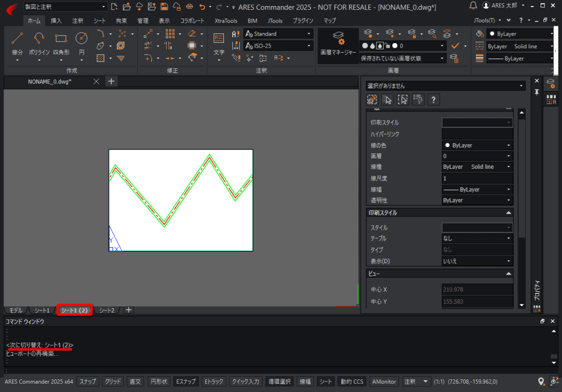Image resolution: width=562 pixels, height=392 pixels.
Task: Select the 四角形 (Rectangle) tool
Action: [x=61, y=39]
